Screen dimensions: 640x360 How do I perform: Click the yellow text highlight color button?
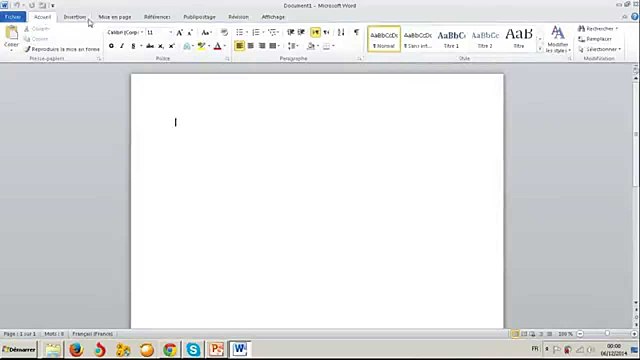tap(201, 46)
